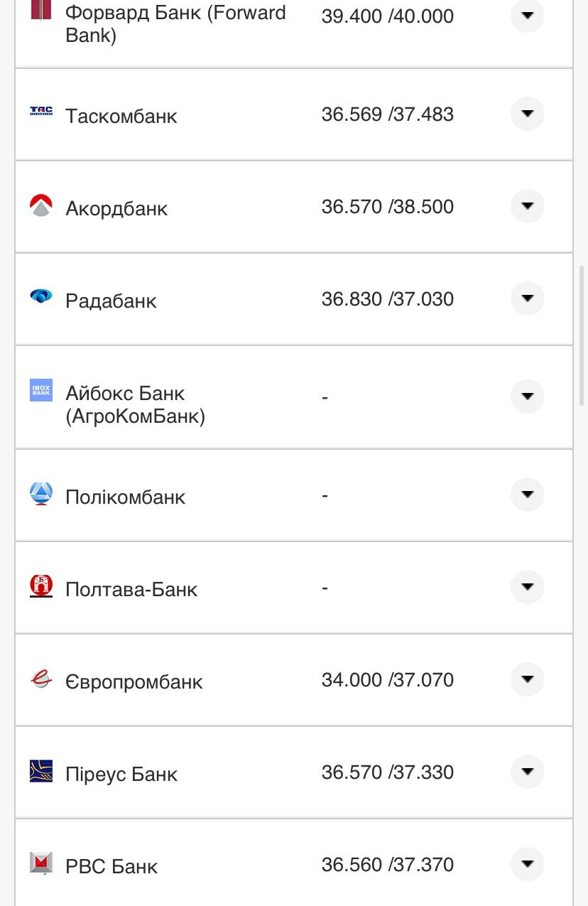This screenshot has width=588, height=906.
Task: Click the Полтава-Банк name link
Action: point(131,589)
